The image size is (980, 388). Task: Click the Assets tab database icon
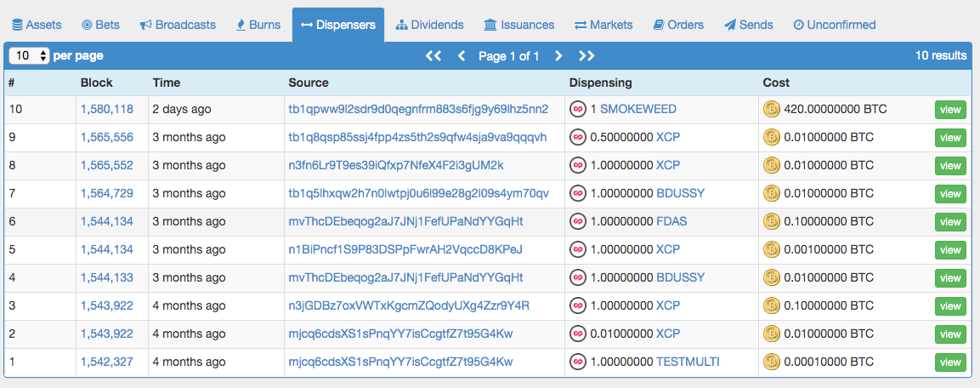17,25
